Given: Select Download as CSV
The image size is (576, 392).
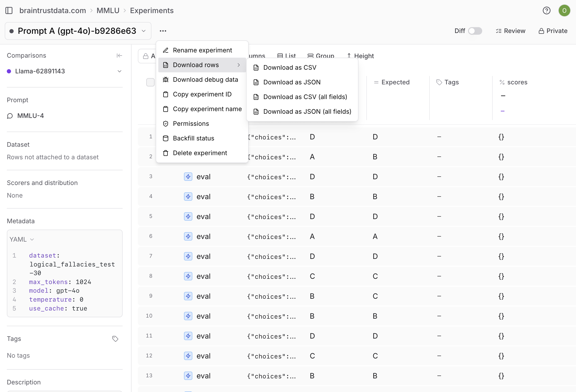Looking at the screenshot, I should click(290, 68).
